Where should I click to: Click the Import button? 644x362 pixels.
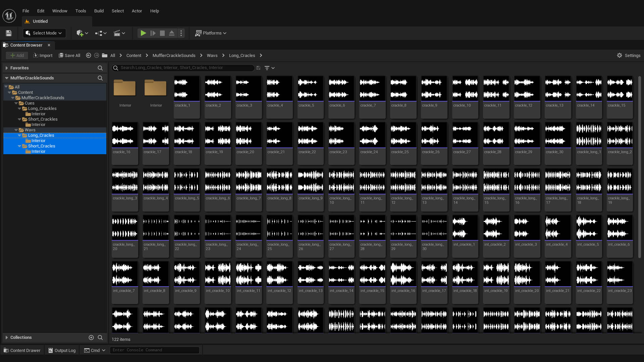coord(43,56)
